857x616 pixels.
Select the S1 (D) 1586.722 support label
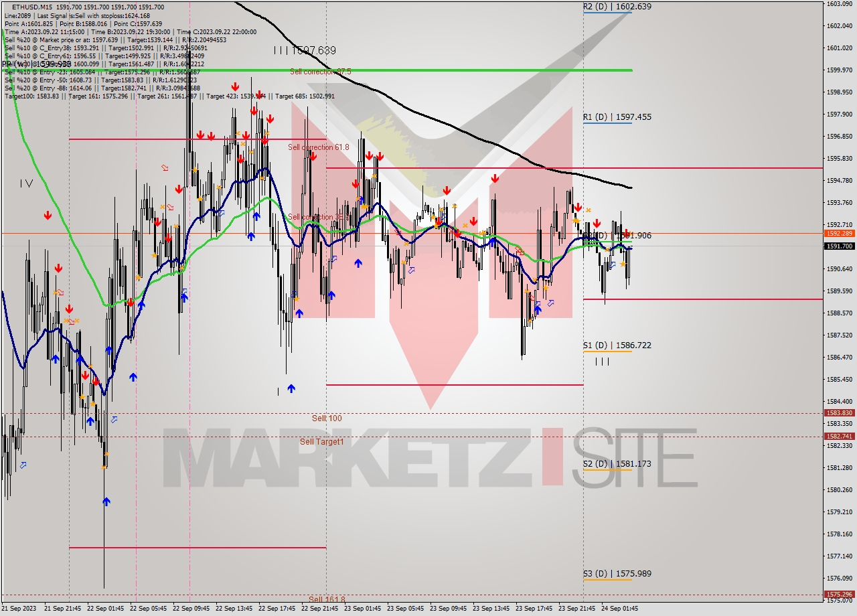pyautogui.click(x=617, y=345)
